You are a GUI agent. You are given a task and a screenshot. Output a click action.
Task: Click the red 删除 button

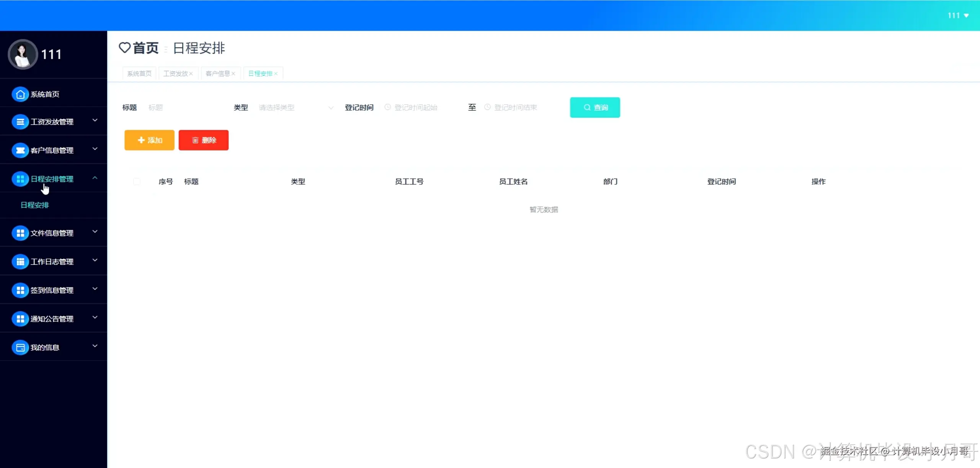[203, 140]
